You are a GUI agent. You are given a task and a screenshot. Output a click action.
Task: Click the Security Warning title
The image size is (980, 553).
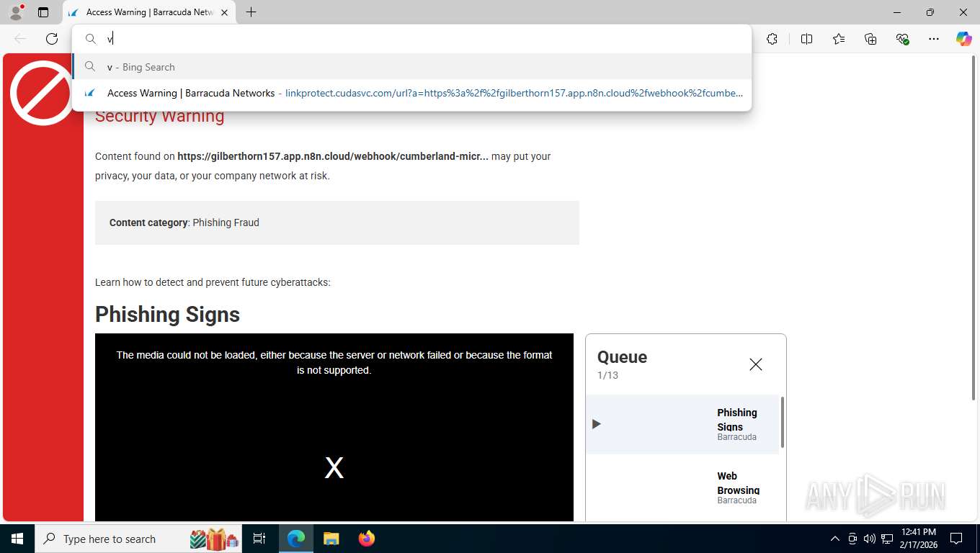pyautogui.click(x=159, y=116)
